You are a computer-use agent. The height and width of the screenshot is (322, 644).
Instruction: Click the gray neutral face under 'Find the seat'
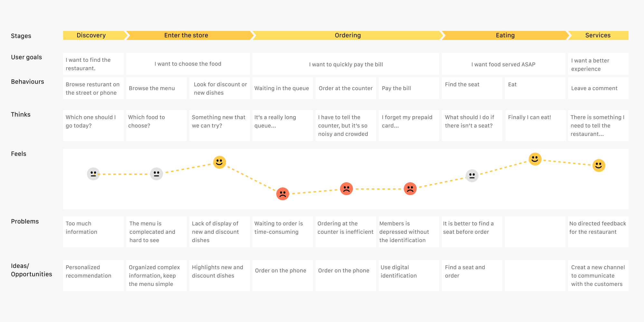click(472, 176)
